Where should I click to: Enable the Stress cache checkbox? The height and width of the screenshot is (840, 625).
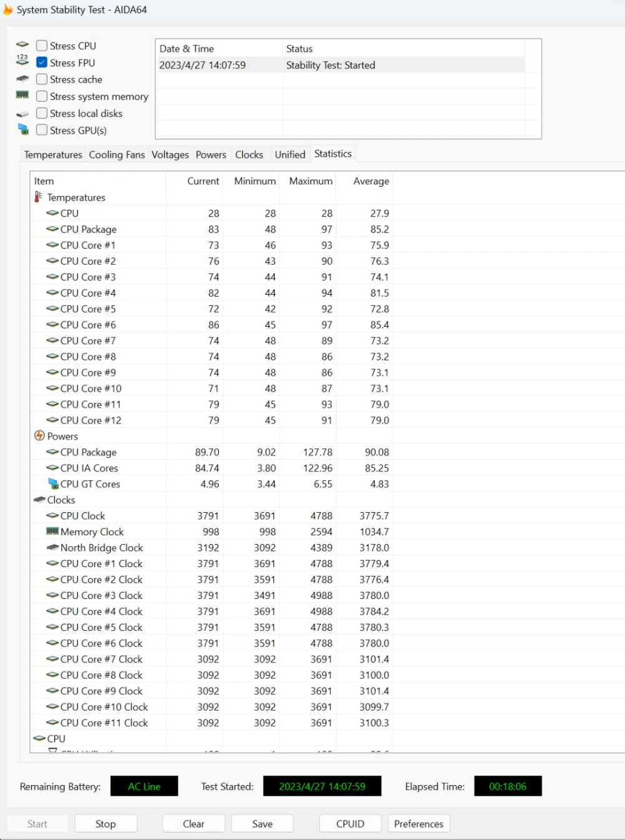pyautogui.click(x=42, y=79)
